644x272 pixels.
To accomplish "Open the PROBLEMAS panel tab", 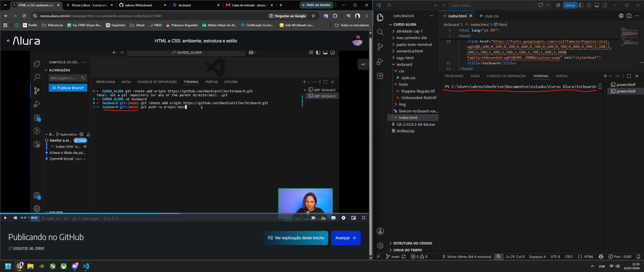I will coord(454,76).
